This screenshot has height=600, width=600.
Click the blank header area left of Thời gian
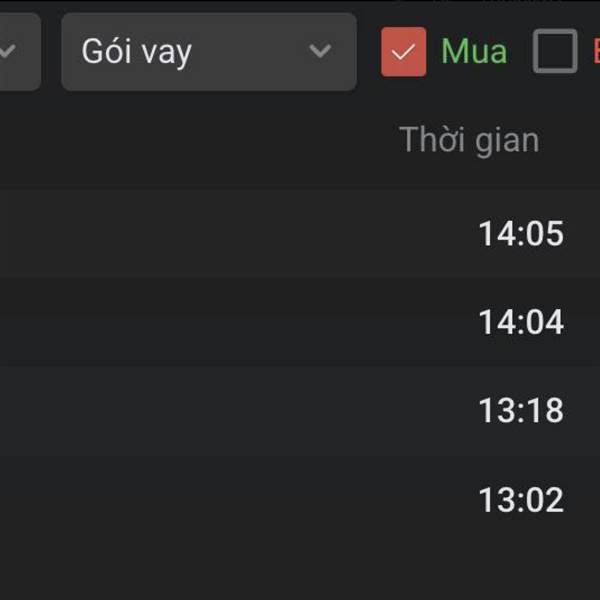pyautogui.click(x=200, y=140)
